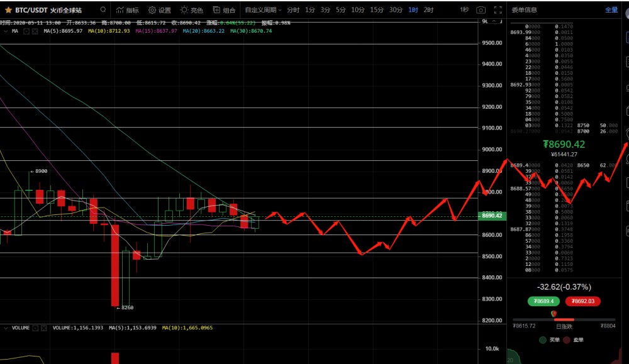Switch to 亮色 light theme
The height and width of the screenshot is (364, 629).
(x=191, y=10)
